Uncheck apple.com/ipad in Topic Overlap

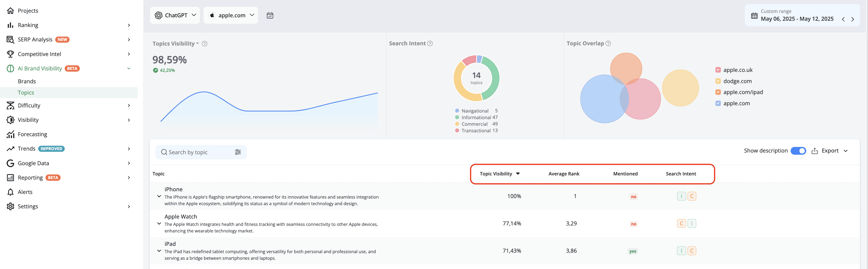coord(718,92)
